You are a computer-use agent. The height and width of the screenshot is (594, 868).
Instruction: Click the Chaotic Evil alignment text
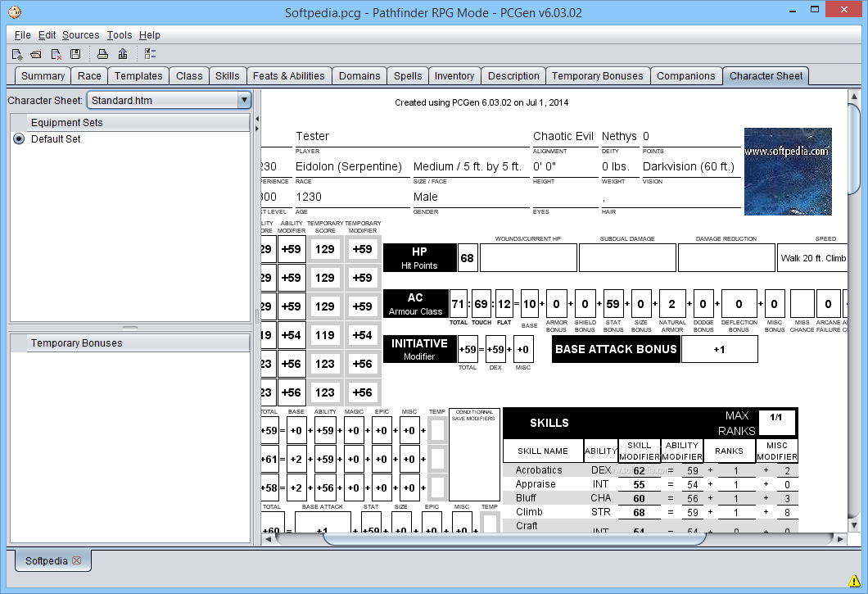click(563, 136)
